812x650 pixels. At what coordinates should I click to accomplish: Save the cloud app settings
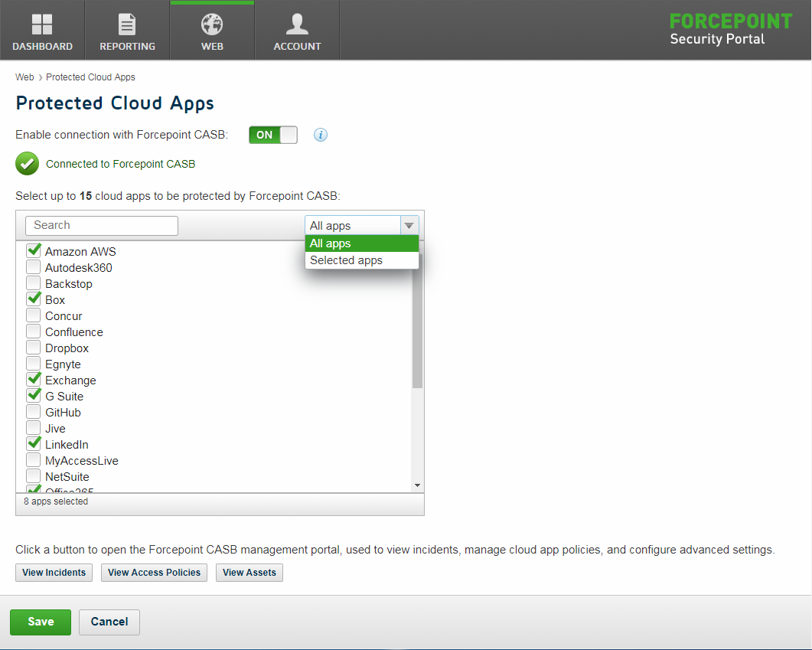pos(41,622)
